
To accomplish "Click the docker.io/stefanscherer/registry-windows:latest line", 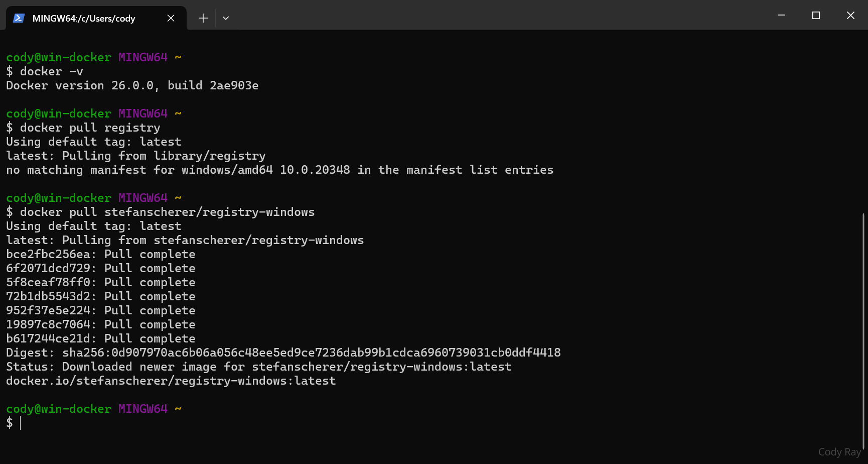I will [171, 381].
